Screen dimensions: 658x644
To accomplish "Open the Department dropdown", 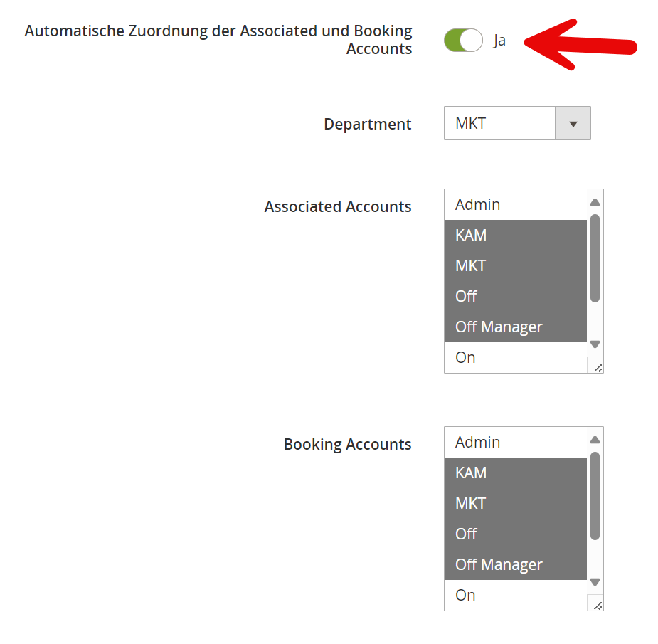I will tap(517, 123).
